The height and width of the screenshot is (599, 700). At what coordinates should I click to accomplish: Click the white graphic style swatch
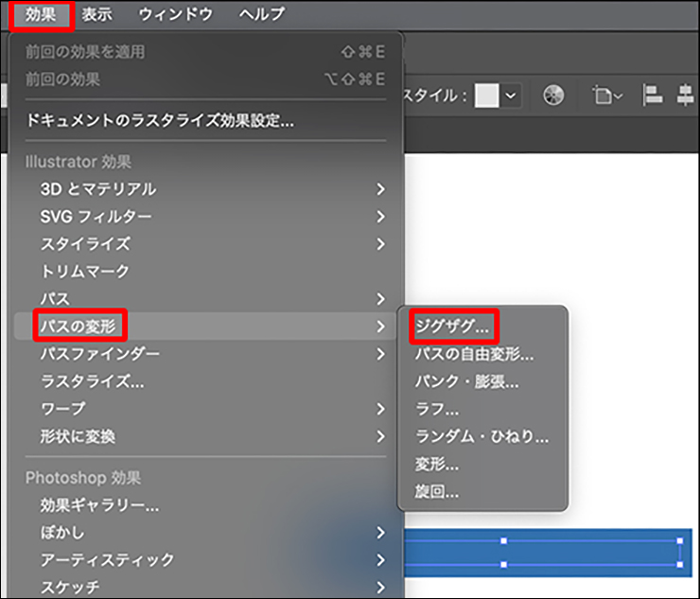pos(487,96)
